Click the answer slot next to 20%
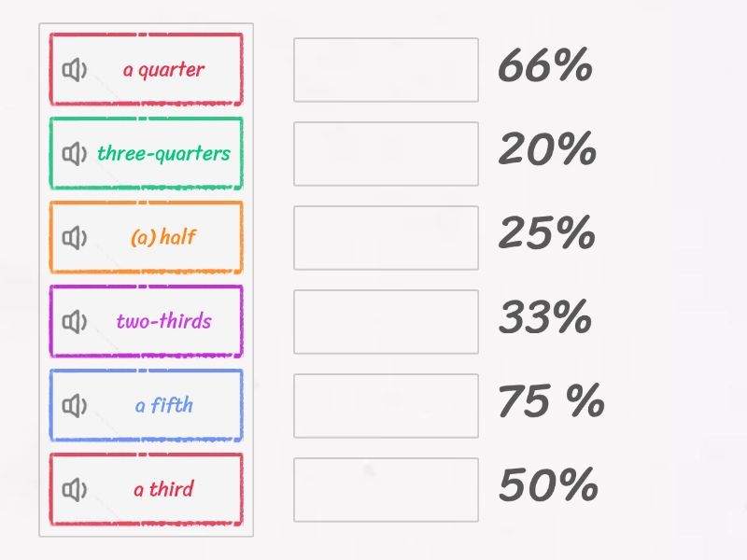Image resolution: width=747 pixels, height=560 pixels. point(386,154)
